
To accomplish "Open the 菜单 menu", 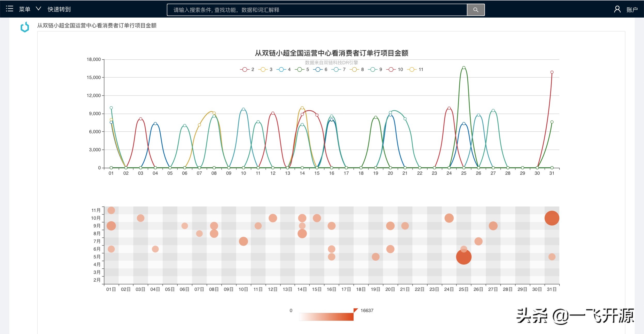I will coord(25,9).
